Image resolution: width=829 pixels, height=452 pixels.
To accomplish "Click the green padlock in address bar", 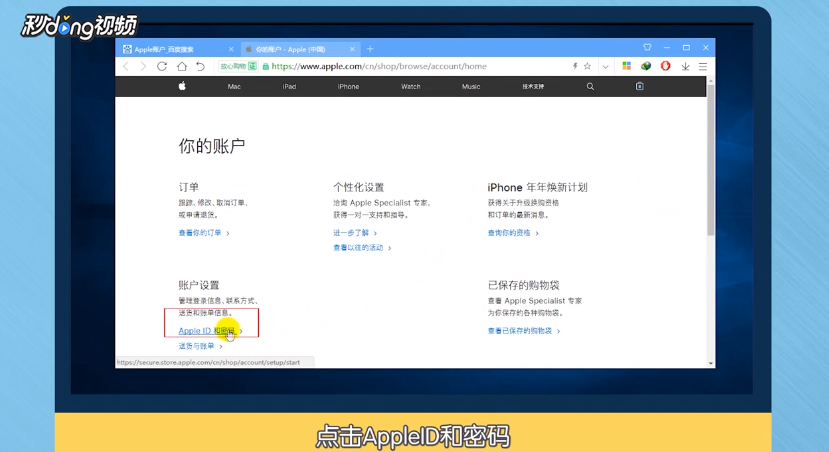I will [x=266, y=66].
